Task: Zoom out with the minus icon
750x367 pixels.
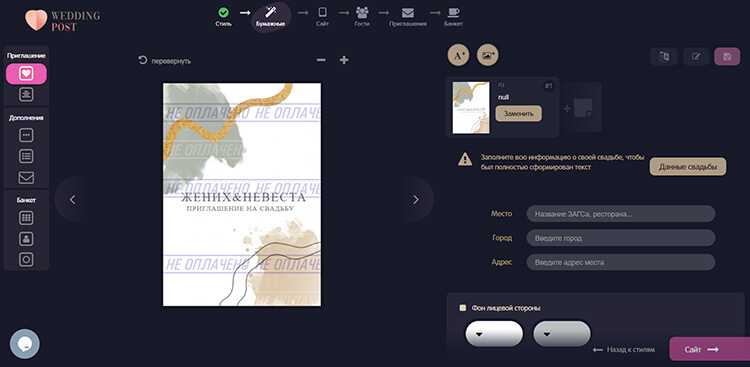Action: coord(321,60)
